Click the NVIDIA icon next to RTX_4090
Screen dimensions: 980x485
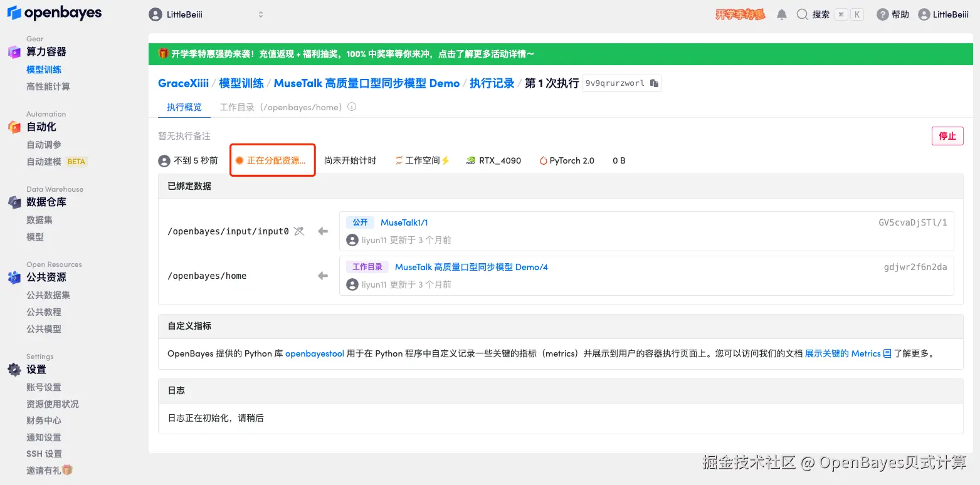pos(471,160)
